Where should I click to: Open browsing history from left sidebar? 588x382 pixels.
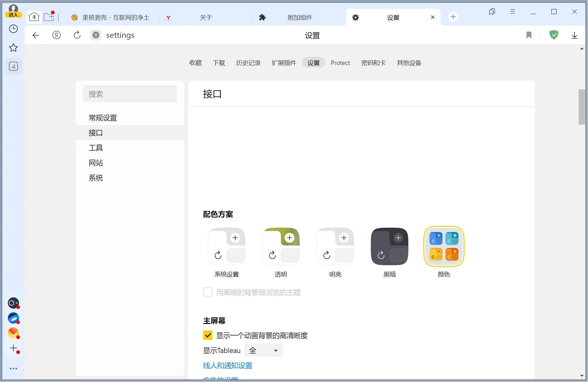pos(13,29)
